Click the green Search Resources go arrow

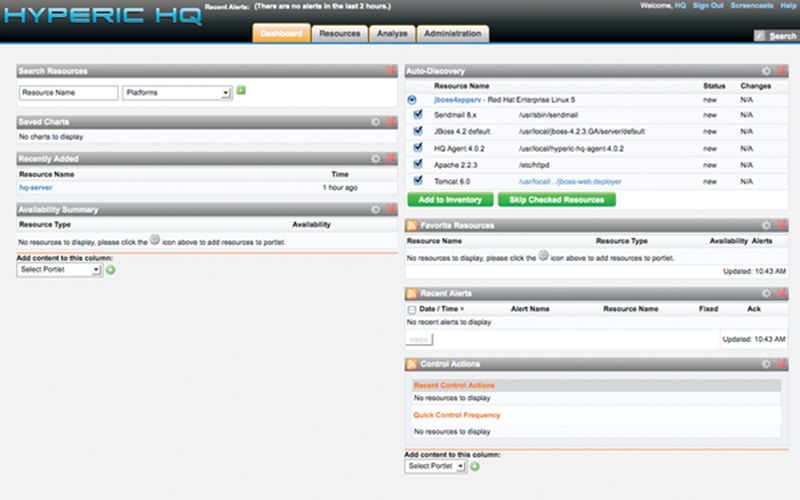click(x=241, y=91)
